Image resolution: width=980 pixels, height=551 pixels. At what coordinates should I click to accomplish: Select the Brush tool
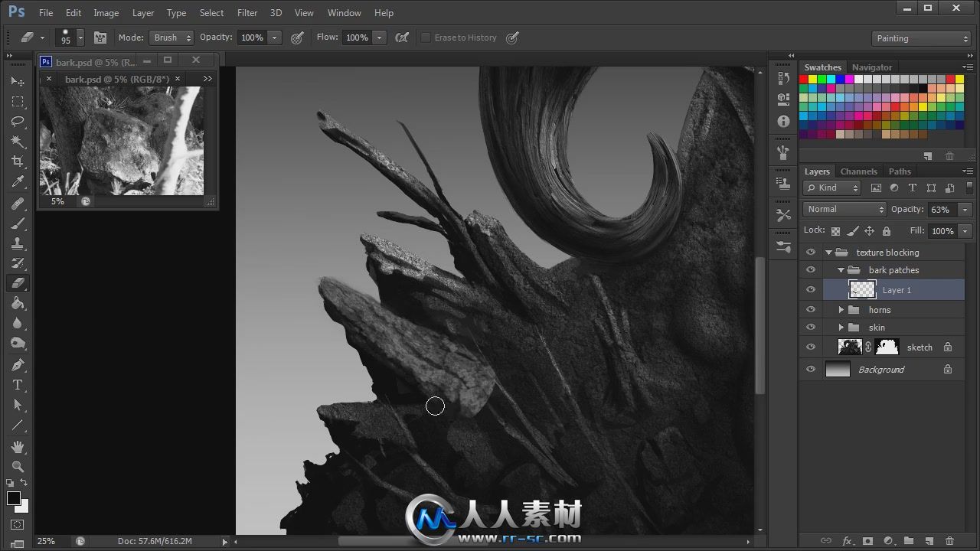click(18, 223)
